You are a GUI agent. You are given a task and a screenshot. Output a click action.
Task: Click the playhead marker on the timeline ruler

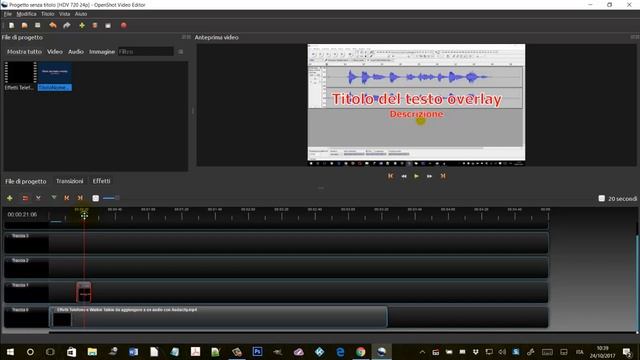[x=84, y=215]
